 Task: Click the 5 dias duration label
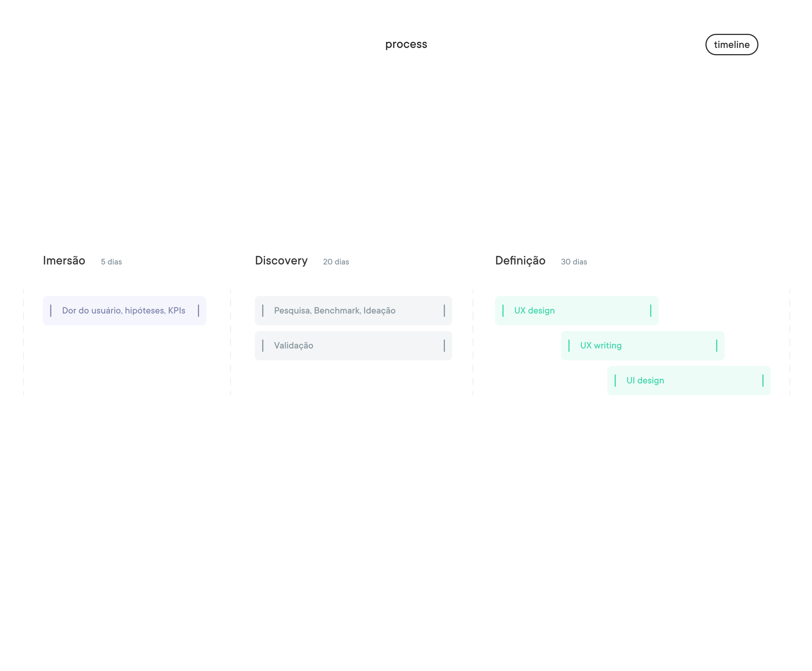111,262
